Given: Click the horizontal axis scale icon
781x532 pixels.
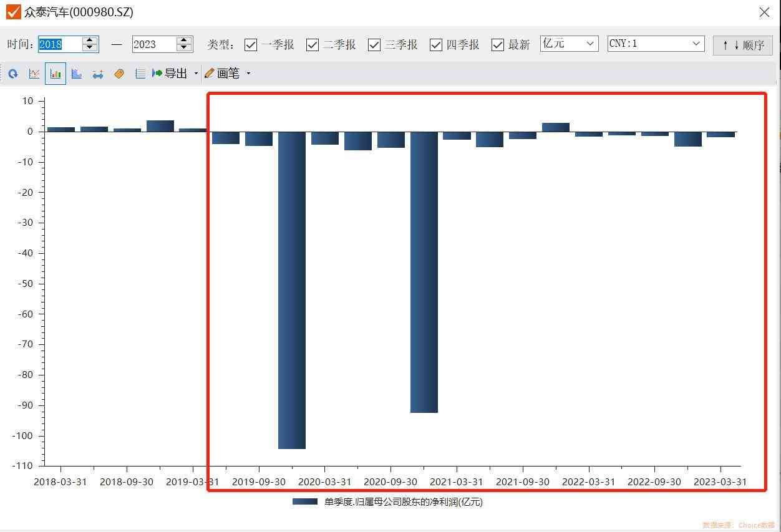Looking at the screenshot, I should [x=98, y=74].
